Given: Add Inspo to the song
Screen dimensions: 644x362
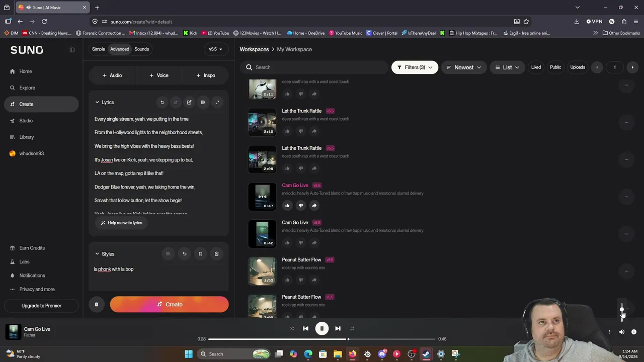Looking at the screenshot, I should pyautogui.click(x=206, y=75).
